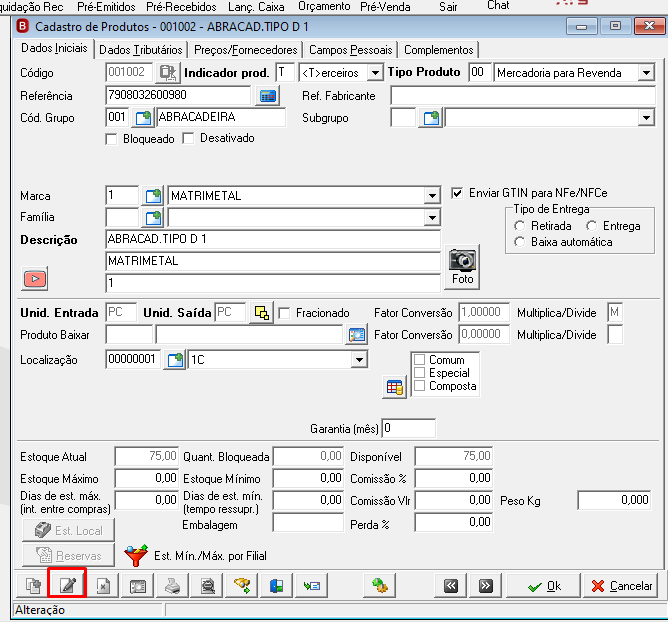Click the Cancelar button

tap(622, 586)
